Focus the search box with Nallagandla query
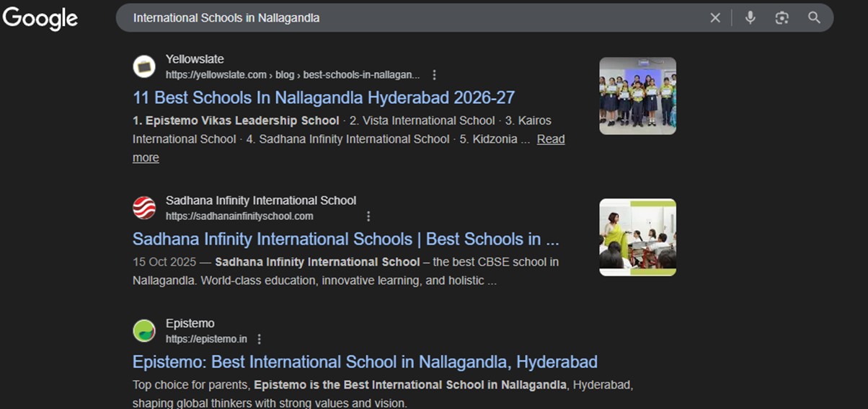 coord(404,18)
